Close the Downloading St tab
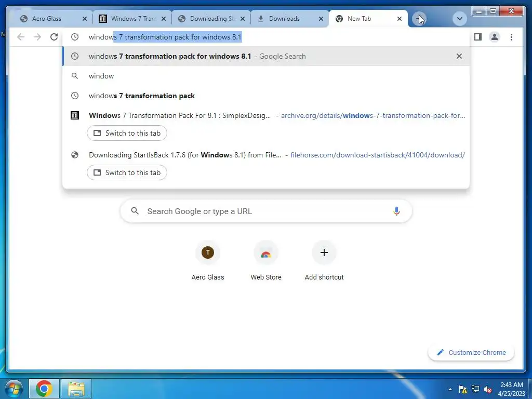 pyautogui.click(x=243, y=19)
